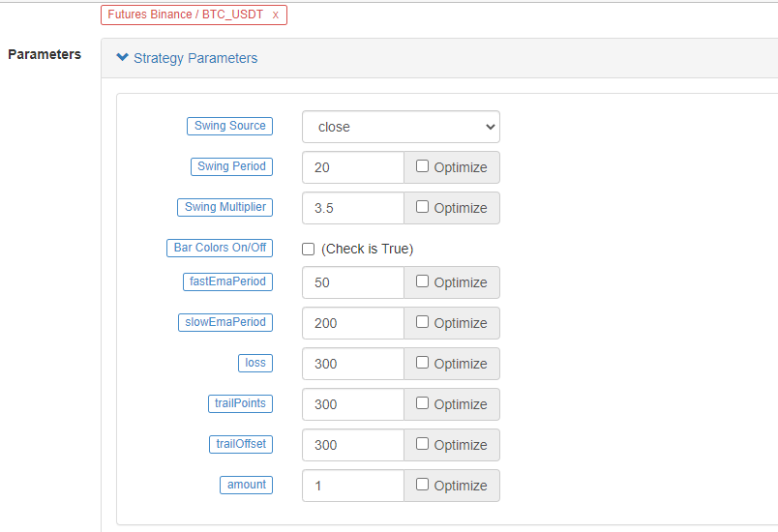
Task: Check Optimize for slowEmaPeriod
Action: pos(423,322)
